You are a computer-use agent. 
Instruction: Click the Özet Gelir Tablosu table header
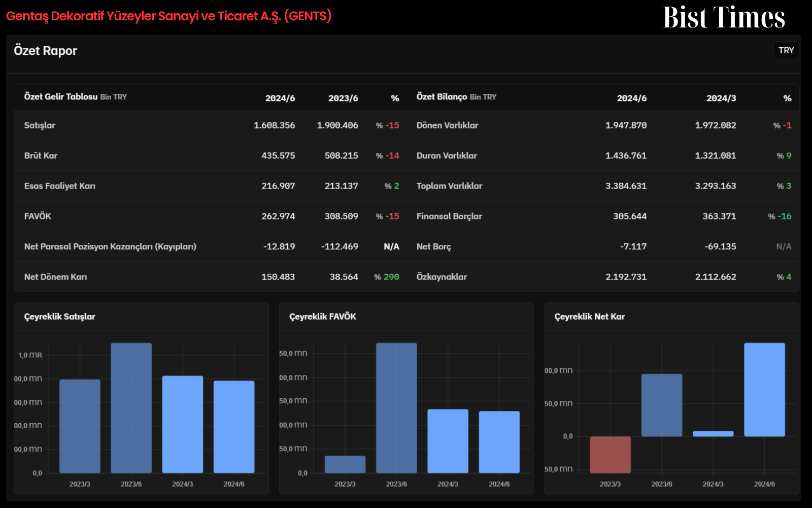point(76,97)
